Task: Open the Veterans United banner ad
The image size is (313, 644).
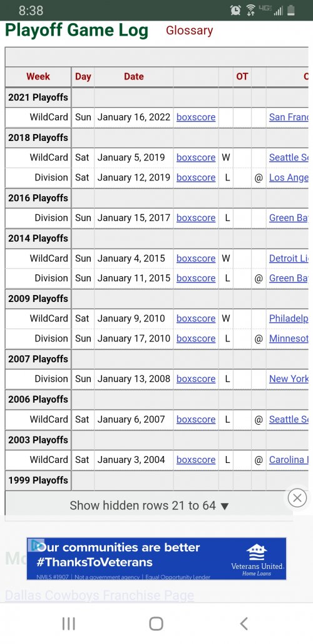Action: point(156,559)
